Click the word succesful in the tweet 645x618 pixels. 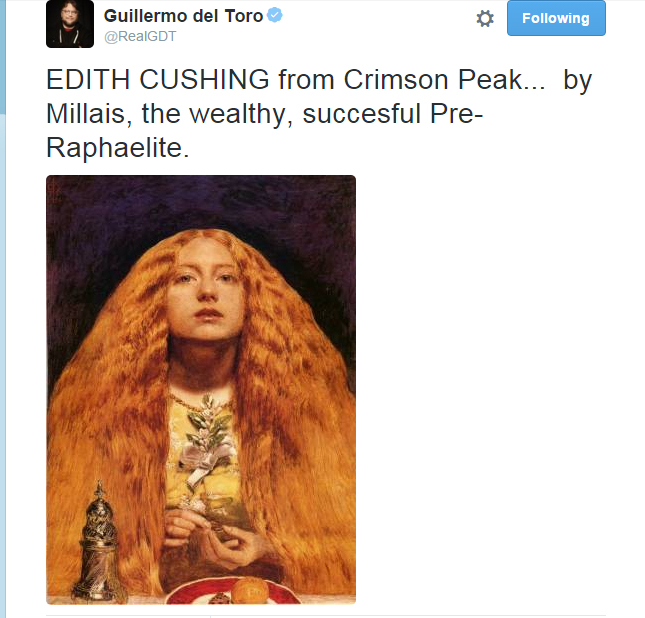pyautogui.click(x=362, y=114)
